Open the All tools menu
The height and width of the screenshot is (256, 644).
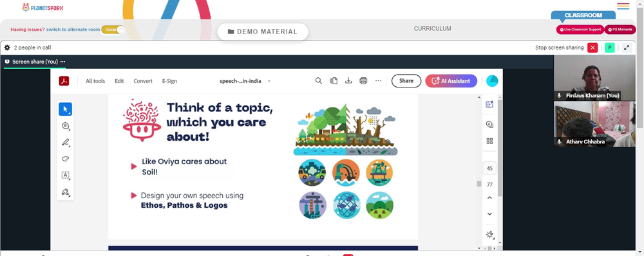click(95, 81)
